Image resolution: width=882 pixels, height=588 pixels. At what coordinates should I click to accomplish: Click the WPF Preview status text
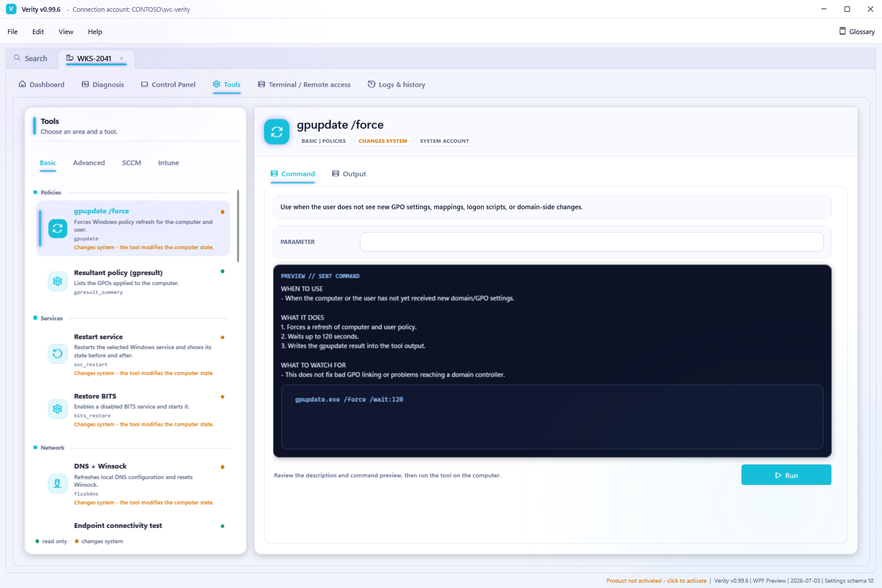point(769,581)
